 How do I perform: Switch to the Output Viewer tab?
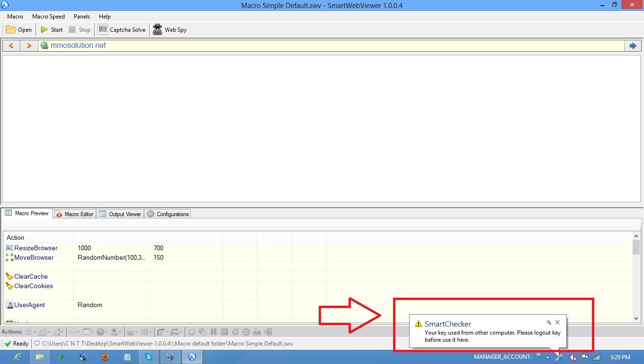click(120, 214)
